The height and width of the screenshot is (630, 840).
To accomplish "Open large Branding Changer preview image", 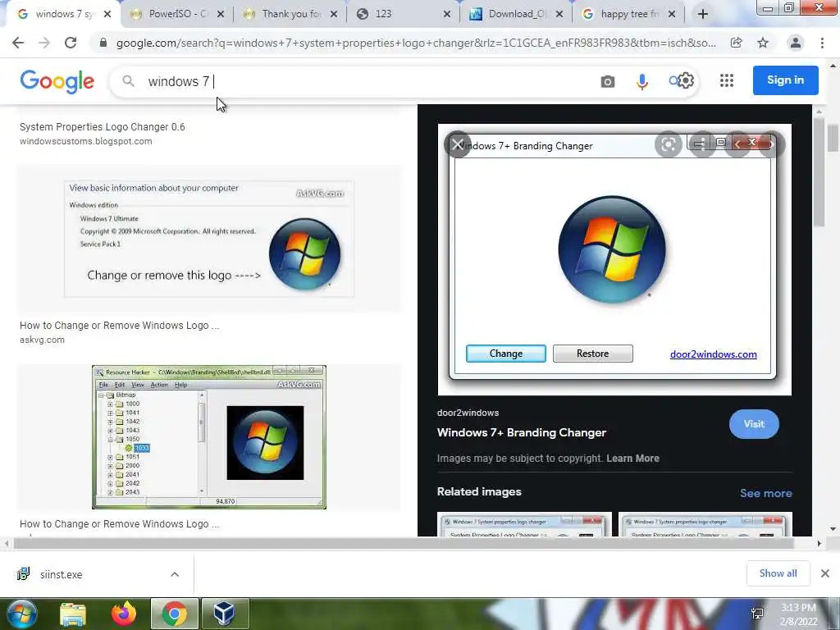I will coord(614,260).
